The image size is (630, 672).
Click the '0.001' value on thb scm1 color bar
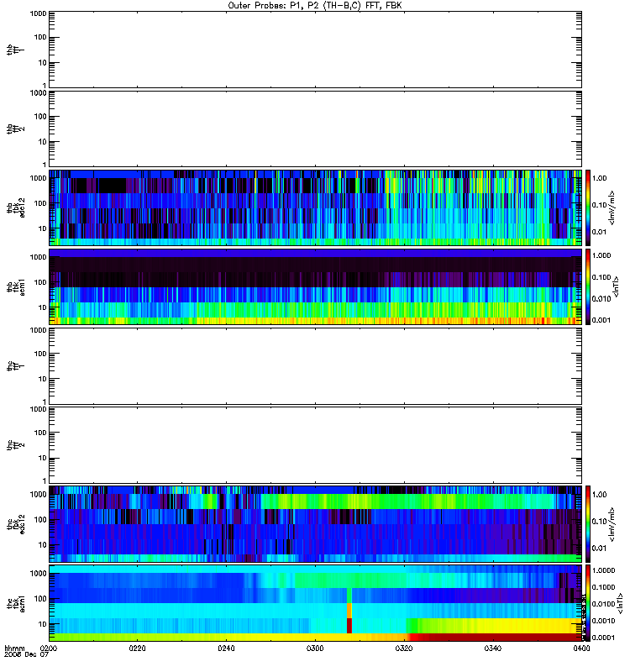click(601, 320)
